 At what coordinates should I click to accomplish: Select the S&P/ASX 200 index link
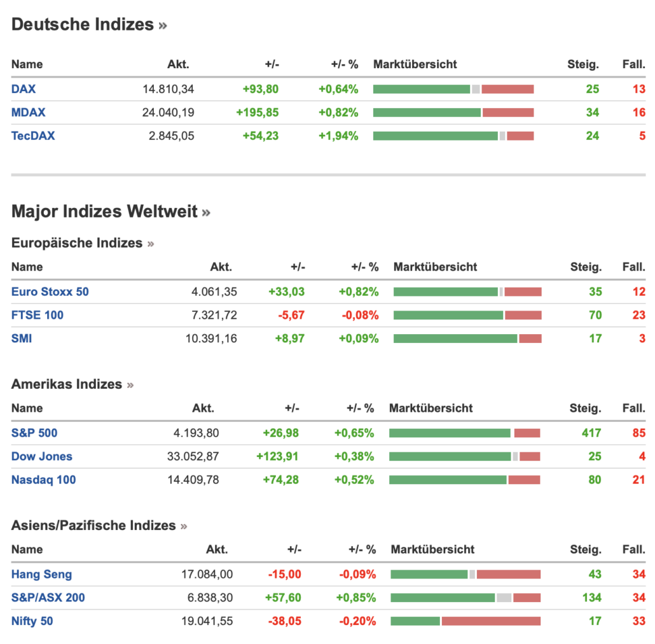pyautogui.click(x=48, y=598)
